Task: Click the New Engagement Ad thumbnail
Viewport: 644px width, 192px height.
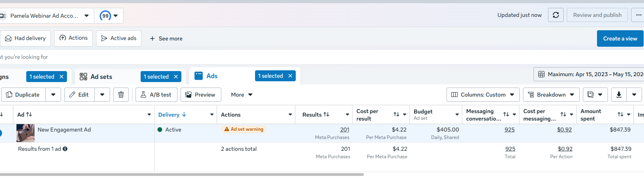Action: click(25, 133)
